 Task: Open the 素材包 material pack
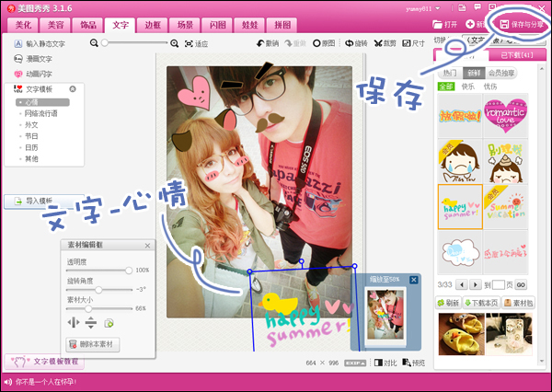click(x=518, y=303)
